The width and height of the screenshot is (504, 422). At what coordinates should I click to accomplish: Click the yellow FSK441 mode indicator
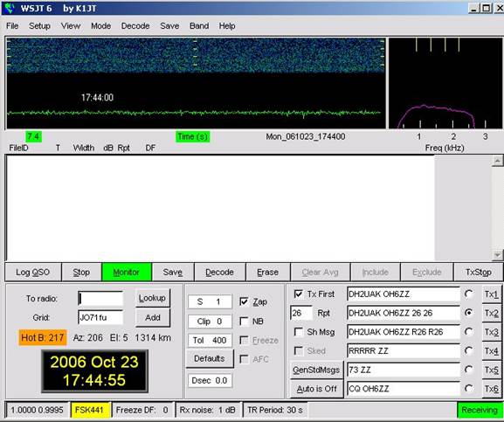coord(90,410)
